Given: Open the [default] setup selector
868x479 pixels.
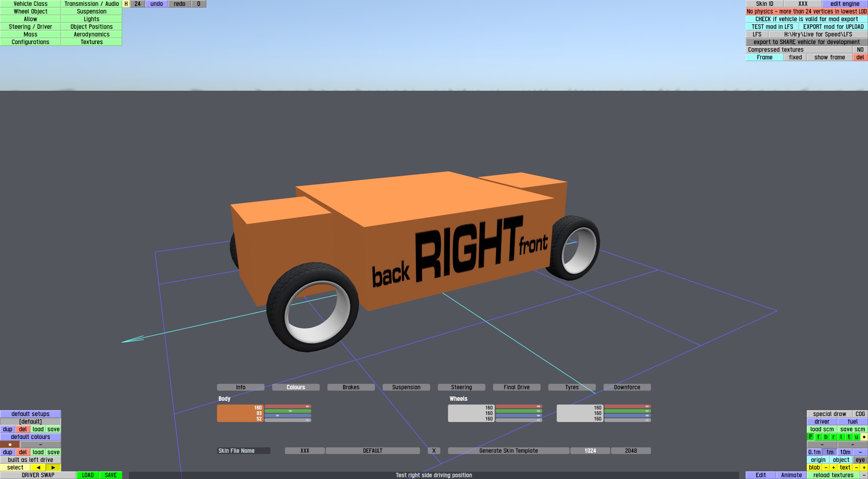Looking at the screenshot, I should tap(31, 422).
